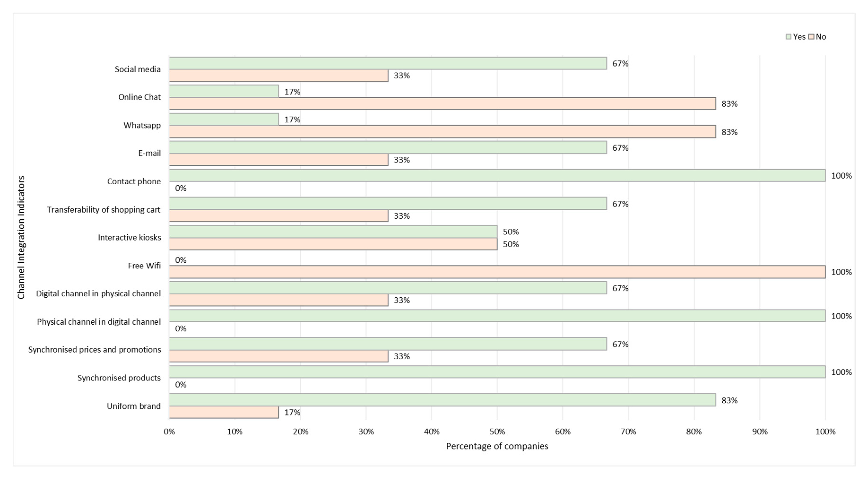Click the Synchronised prices and promotions label

coord(95,350)
